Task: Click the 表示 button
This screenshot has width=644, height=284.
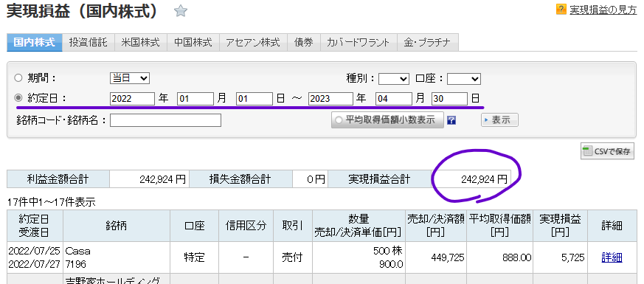Action: (499, 120)
